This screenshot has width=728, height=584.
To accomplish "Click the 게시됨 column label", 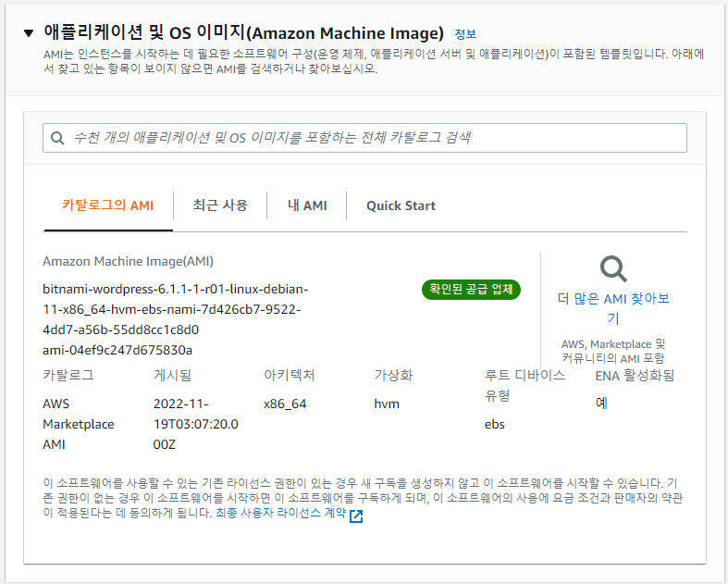I will (x=172, y=375).
